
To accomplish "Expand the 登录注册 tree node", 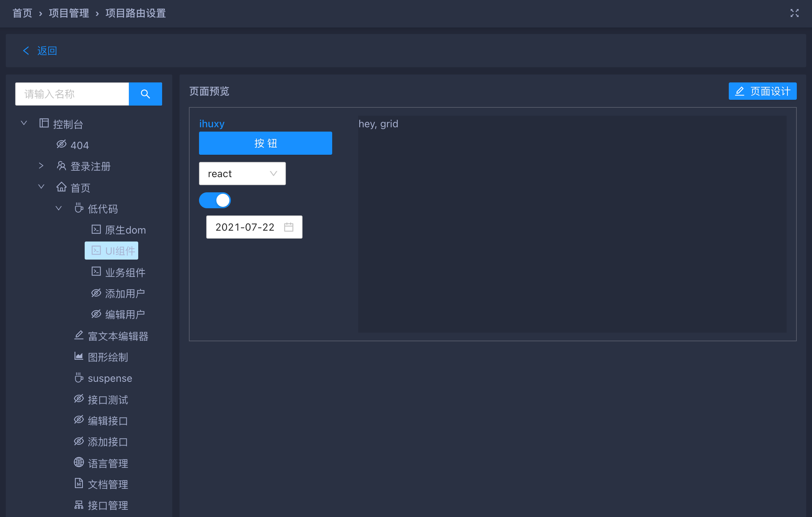I will (x=41, y=166).
